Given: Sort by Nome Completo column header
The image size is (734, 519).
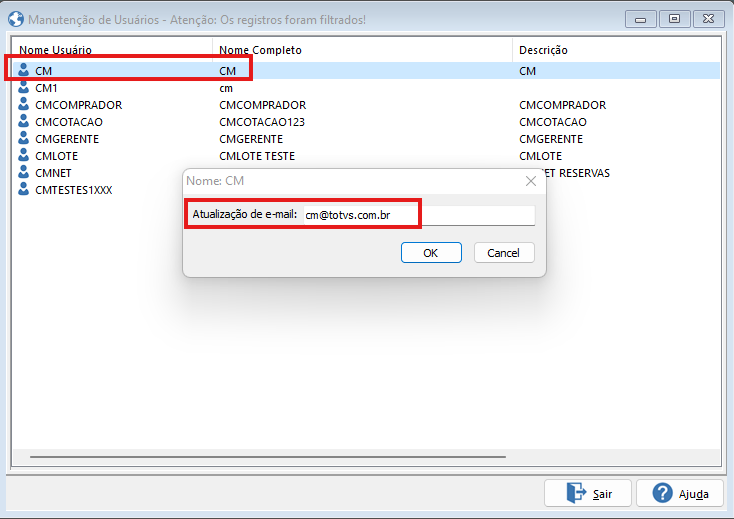Looking at the screenshot, I should point(260,50).
